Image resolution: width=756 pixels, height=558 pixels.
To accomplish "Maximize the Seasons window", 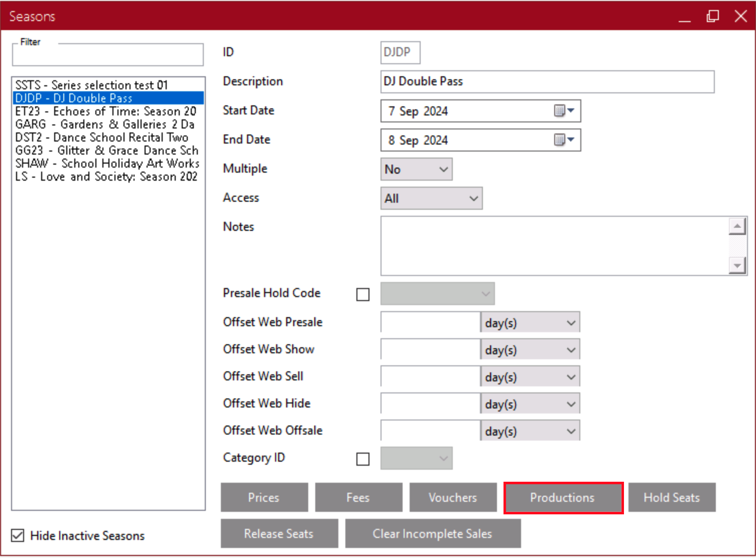I will point(713,16).
